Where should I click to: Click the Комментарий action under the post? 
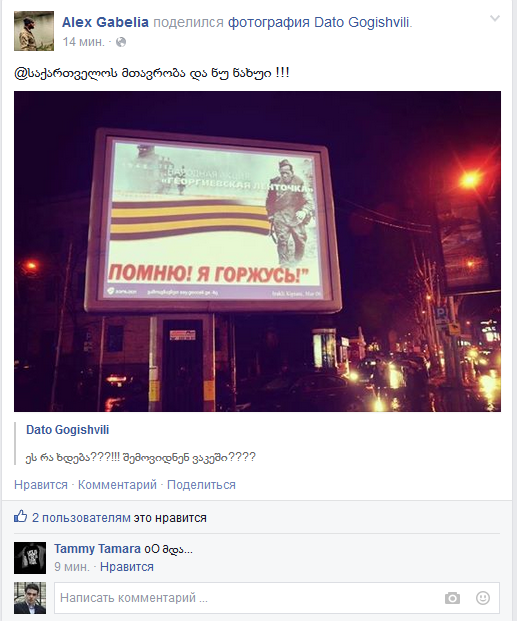[117, 485]
